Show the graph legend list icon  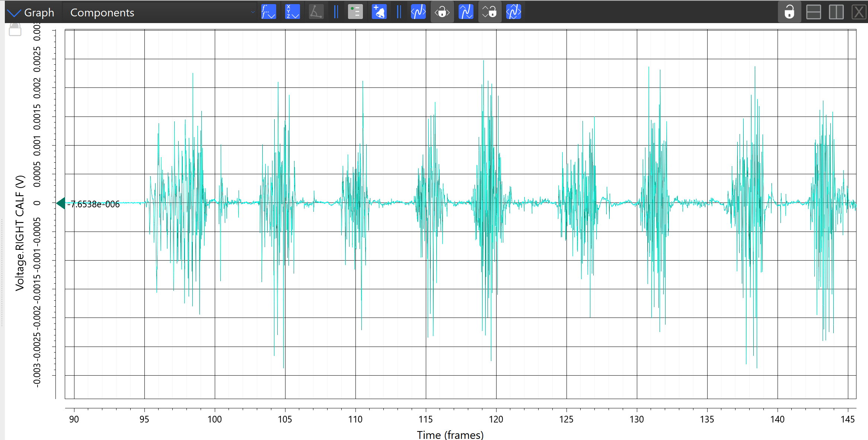pos(355,12)
